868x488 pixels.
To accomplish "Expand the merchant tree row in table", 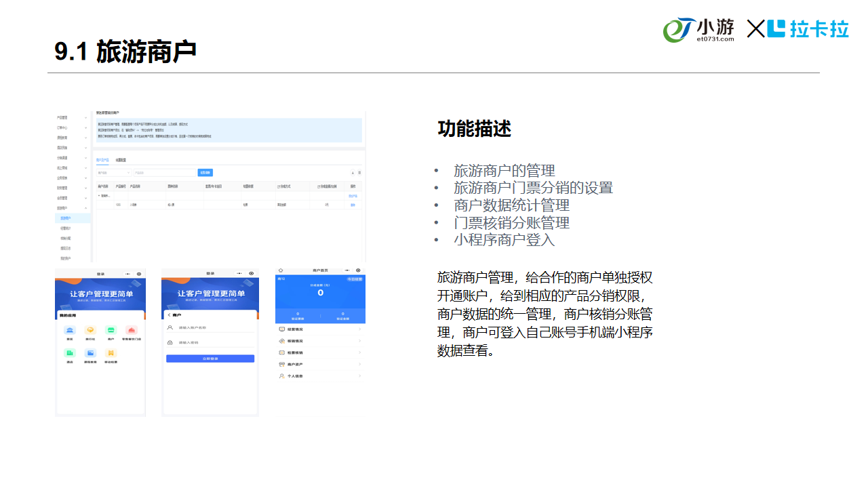I will pyautogui.click(x=99, y=195).
